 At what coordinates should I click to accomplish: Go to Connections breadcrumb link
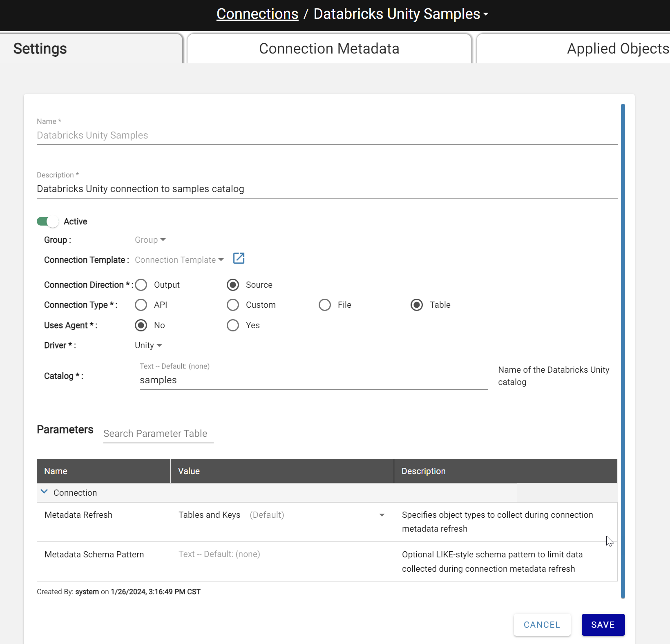pos(257,14)
